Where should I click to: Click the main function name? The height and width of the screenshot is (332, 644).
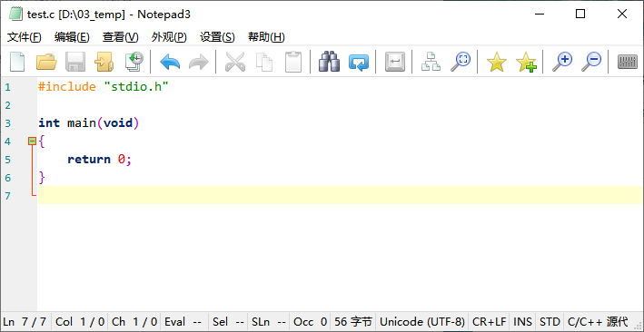coord(82,123)
